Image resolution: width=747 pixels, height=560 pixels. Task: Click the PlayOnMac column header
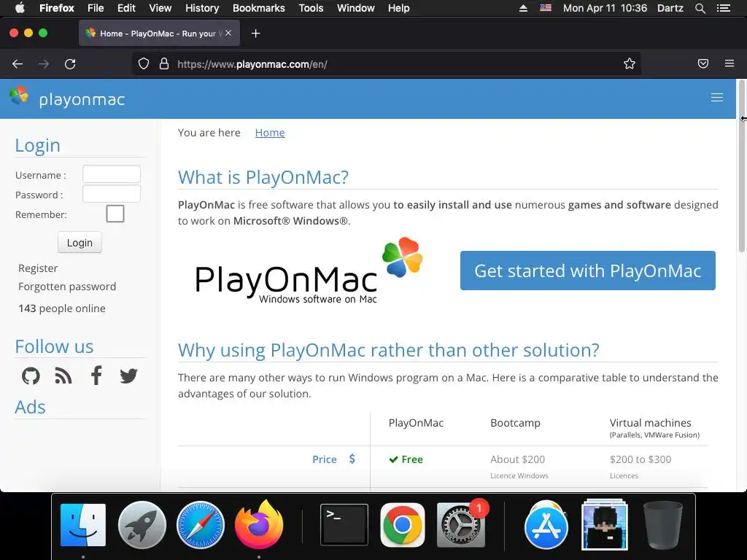pyautogui.click(x=416, y=423)
